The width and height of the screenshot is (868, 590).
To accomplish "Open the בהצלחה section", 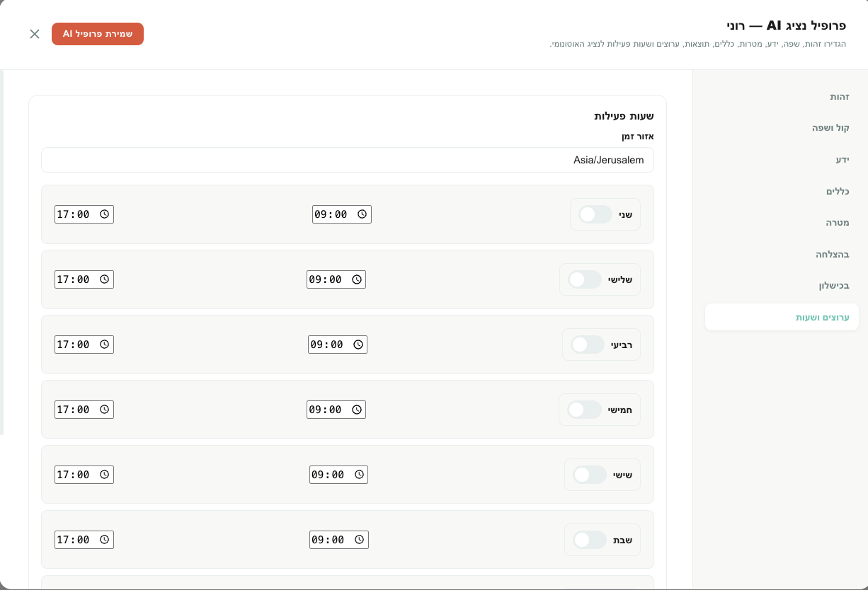I will (782, 254).
